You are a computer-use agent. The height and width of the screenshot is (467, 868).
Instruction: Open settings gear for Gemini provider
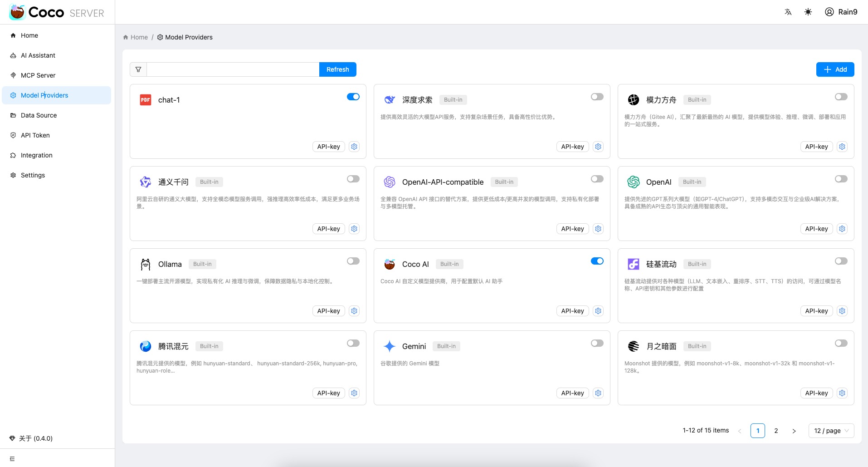[598, 393]
